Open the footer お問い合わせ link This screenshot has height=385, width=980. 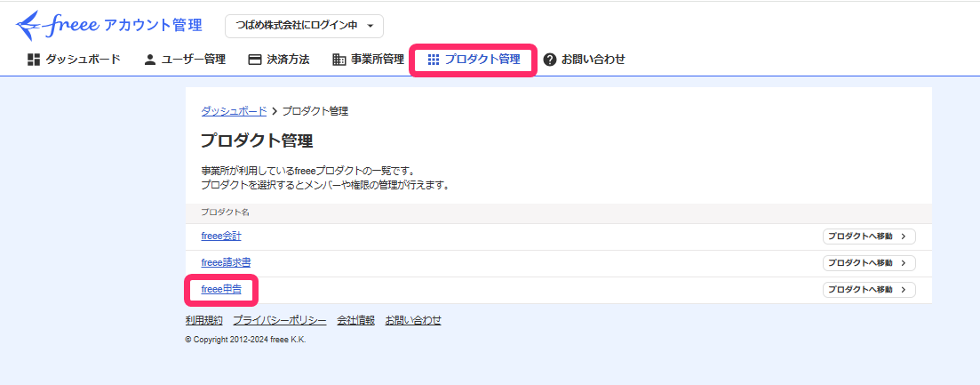pos(413,321)
